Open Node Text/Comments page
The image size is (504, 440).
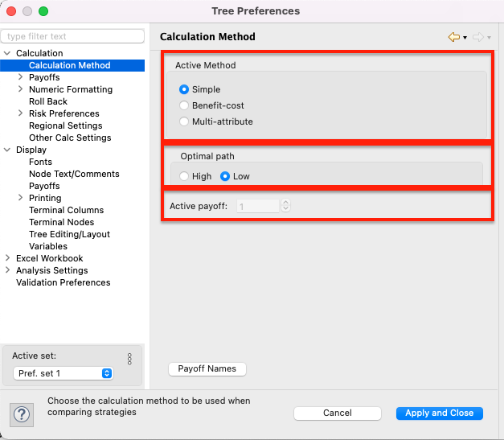pyautogui.click(x=74, y=174)
